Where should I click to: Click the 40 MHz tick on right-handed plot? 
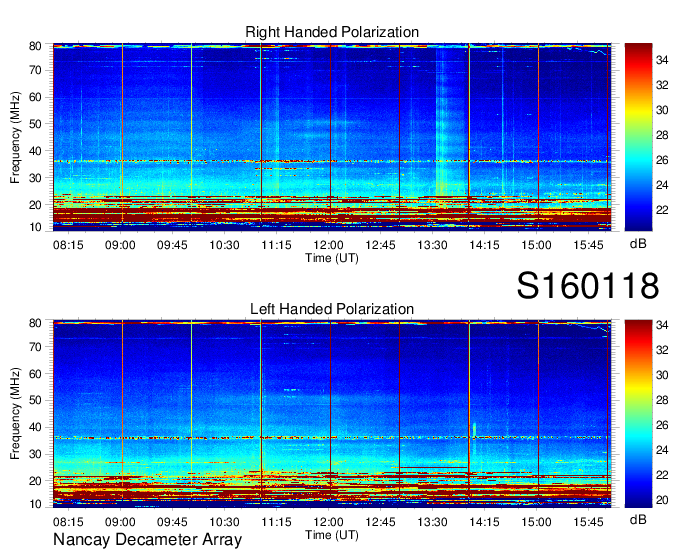(x=35, y=151)
